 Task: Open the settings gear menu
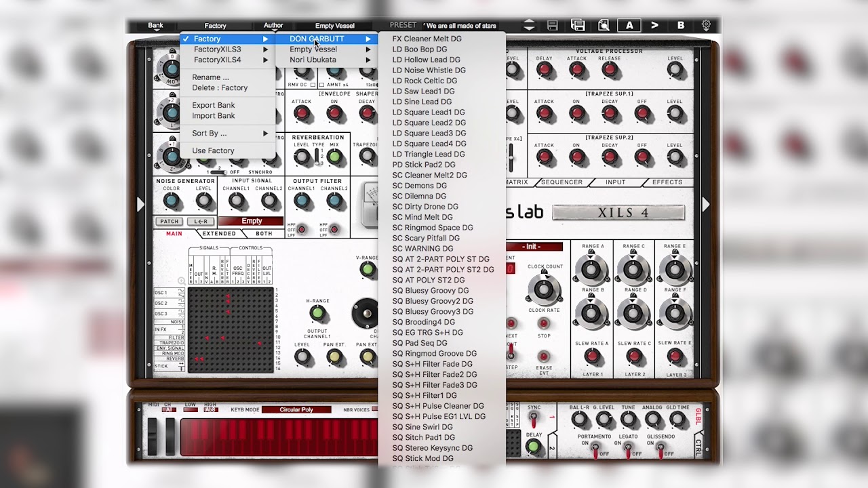(706, 26)
